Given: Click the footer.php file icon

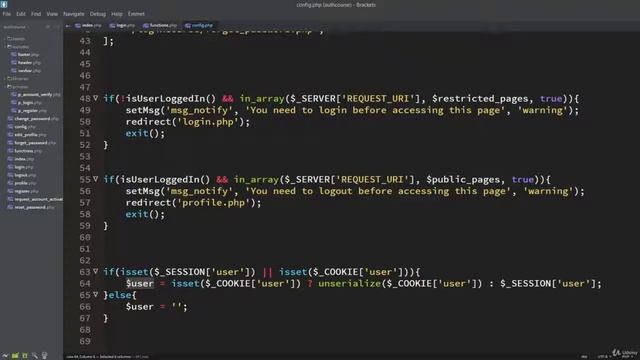Looking at the screenshot, I should [x=14, y=54].
